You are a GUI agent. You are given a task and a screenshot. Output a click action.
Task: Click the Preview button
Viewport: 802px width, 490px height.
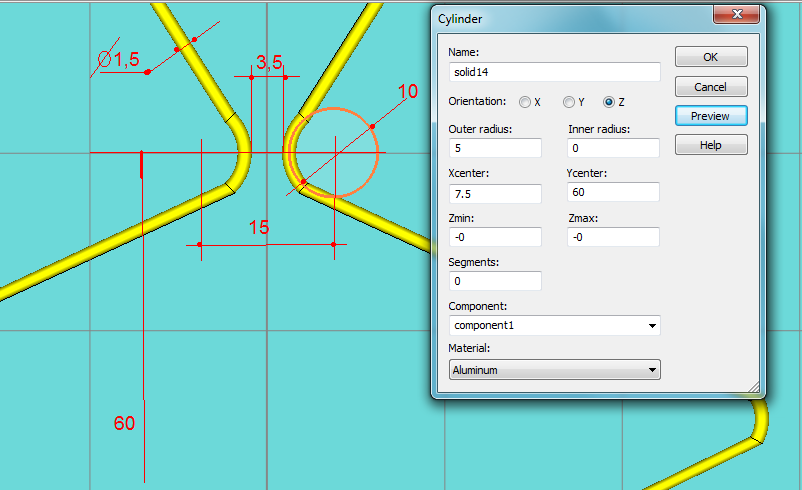710,116
